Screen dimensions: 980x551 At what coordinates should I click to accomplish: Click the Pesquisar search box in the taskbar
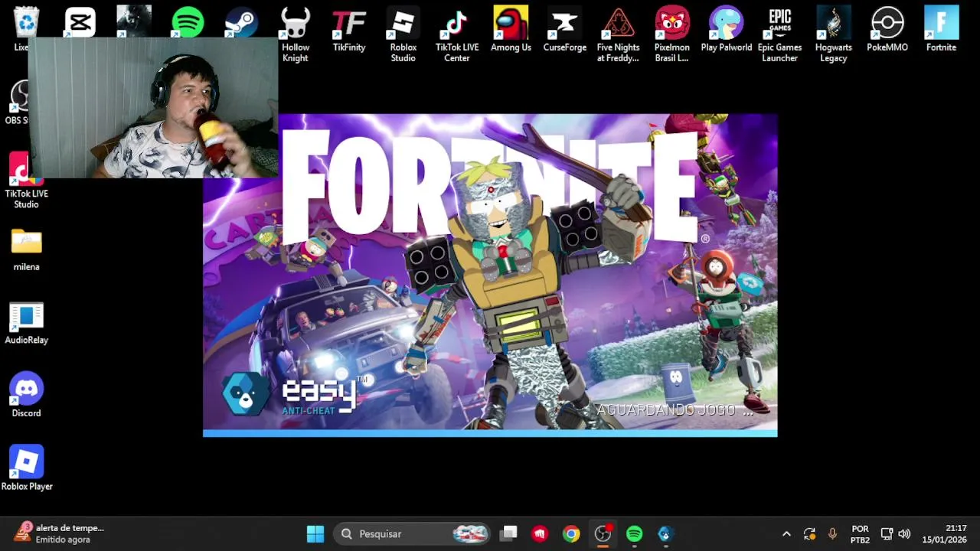pos(413,534)
